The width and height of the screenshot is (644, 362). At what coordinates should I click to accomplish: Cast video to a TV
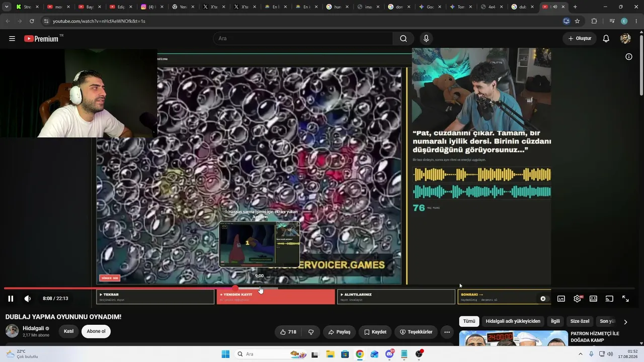pyautogui.click(x=609, y=299)
